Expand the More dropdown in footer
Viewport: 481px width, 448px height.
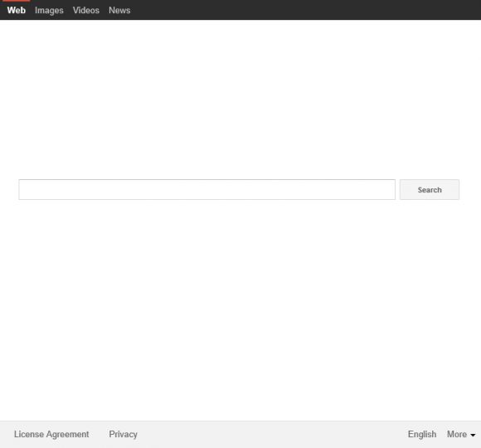click(x=461, y=434)
